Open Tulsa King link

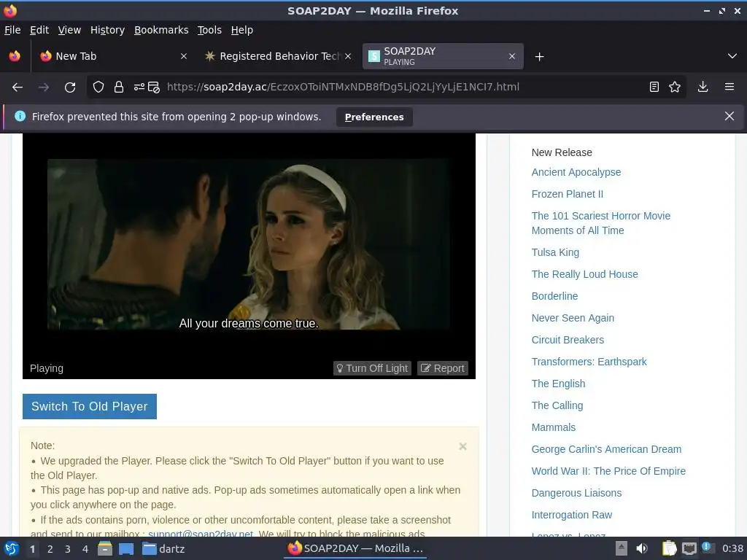[x=555, y=252]
